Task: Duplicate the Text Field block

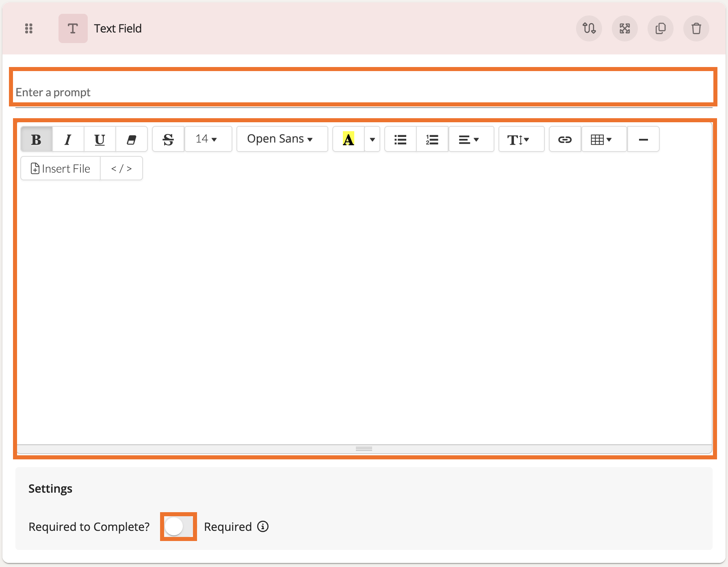Action: tap(660, 28)
